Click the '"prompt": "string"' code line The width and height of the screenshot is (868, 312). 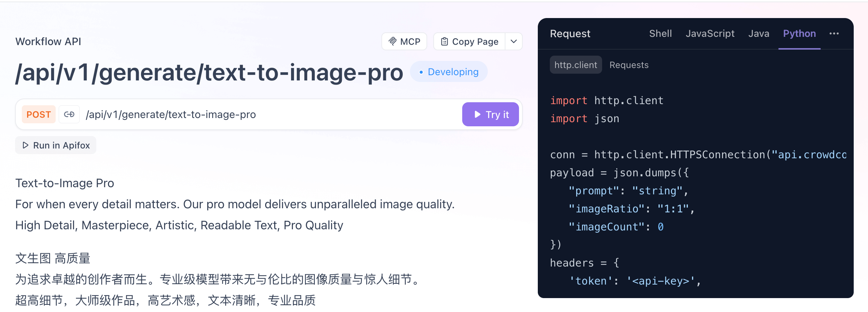628,191
